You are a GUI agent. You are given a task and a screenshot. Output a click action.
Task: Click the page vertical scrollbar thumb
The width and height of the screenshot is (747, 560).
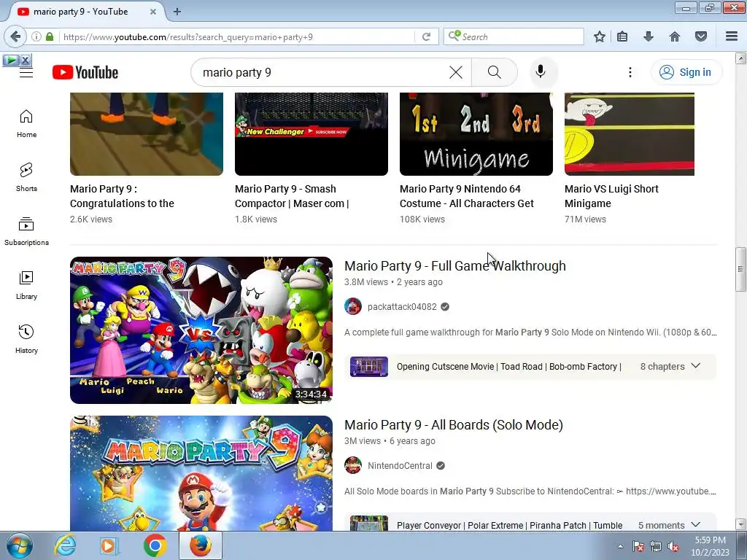tap(740, 270)
